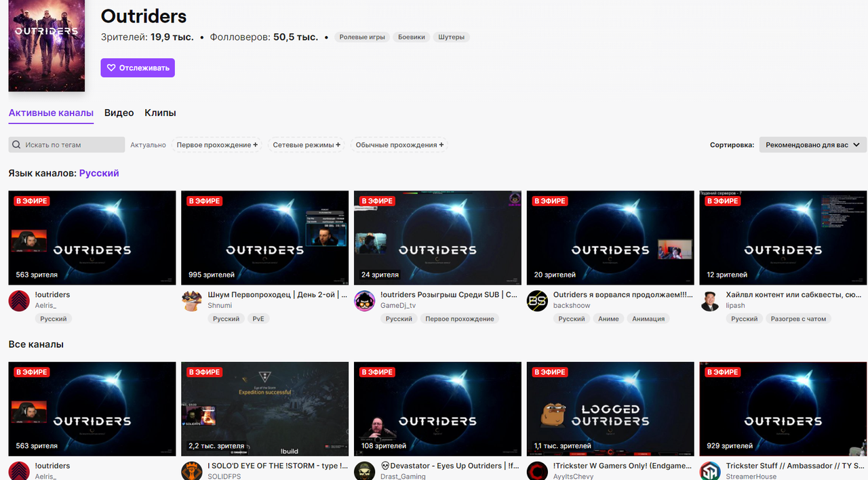Click the Shnumi channel avatar icon
The height and width of the screenshot is (480, 868).
click(x=192, y=301)
